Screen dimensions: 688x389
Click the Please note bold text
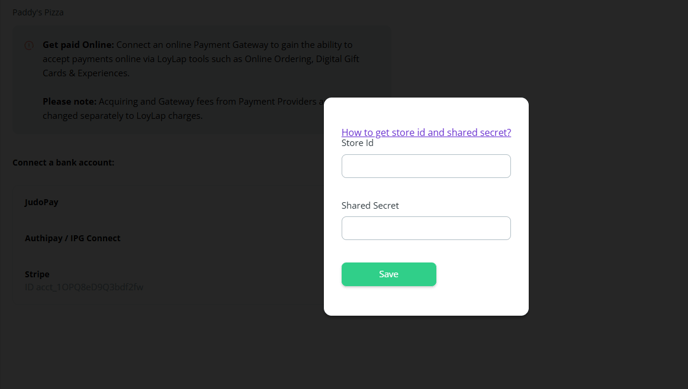(x=69, y=101)
